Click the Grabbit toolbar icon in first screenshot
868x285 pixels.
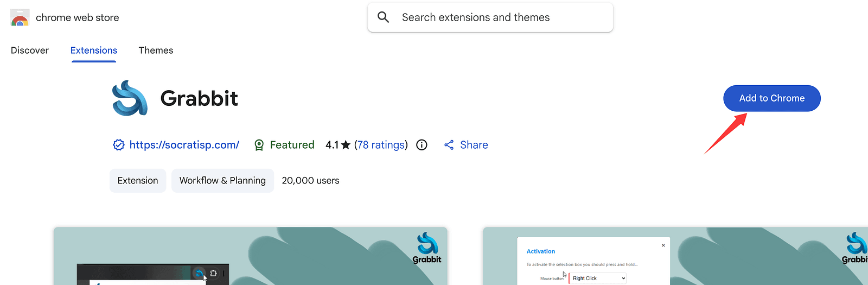tap(199, 273)
